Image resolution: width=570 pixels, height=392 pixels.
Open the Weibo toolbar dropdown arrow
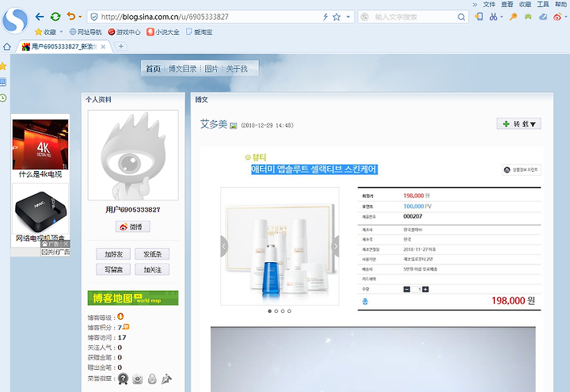tap(565, 17)
